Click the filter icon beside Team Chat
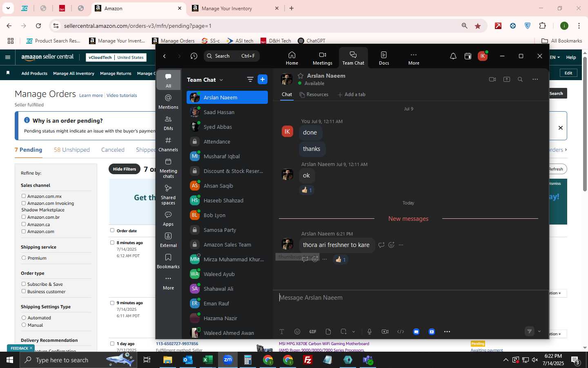588x368 pixels. click(250, 80)
